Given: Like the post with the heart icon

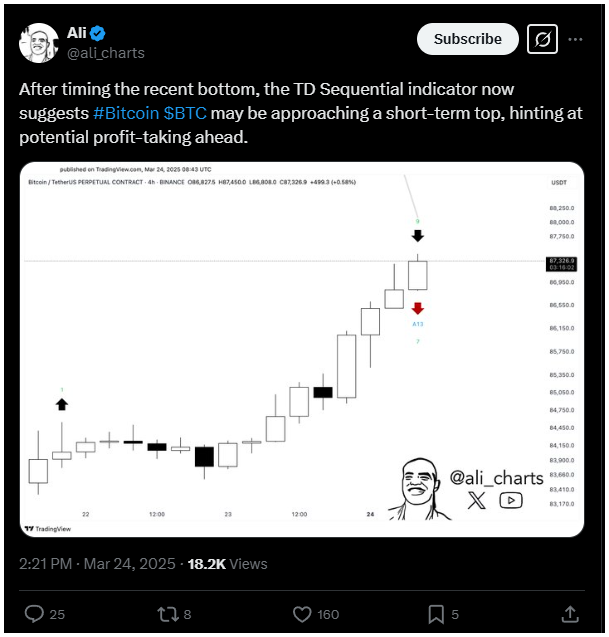Looking at the screenshot, I should tap(302, 614).
